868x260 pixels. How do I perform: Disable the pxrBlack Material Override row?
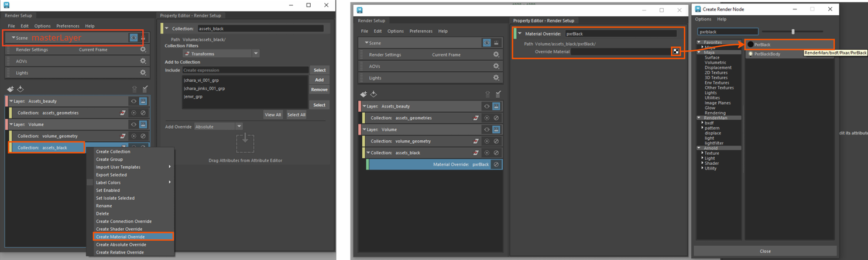pos(496,165)
